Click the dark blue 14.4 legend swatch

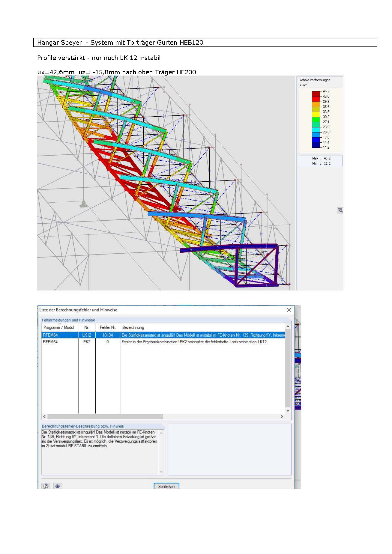316,145
